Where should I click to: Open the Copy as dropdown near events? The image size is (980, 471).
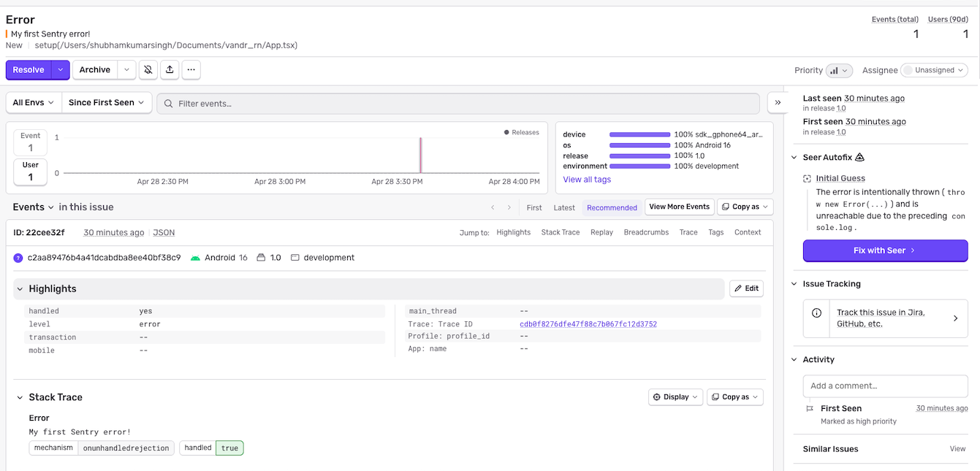pos(745,207)
